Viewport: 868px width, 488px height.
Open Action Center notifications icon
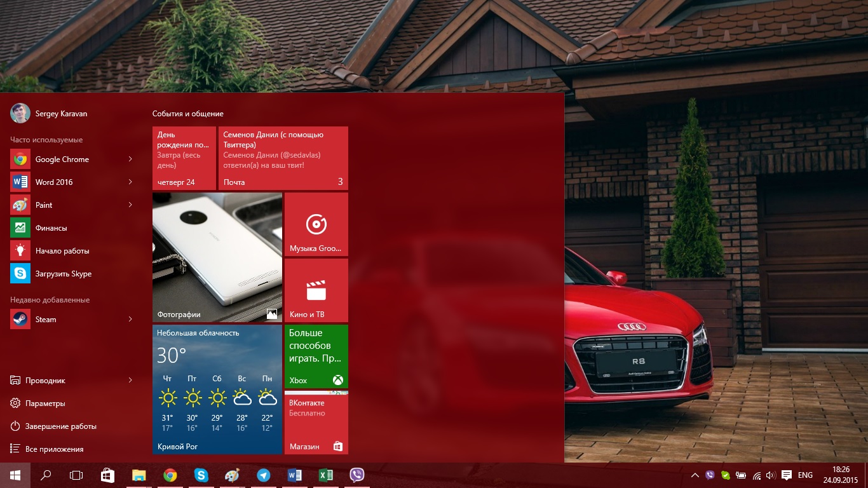coord(787,475)
